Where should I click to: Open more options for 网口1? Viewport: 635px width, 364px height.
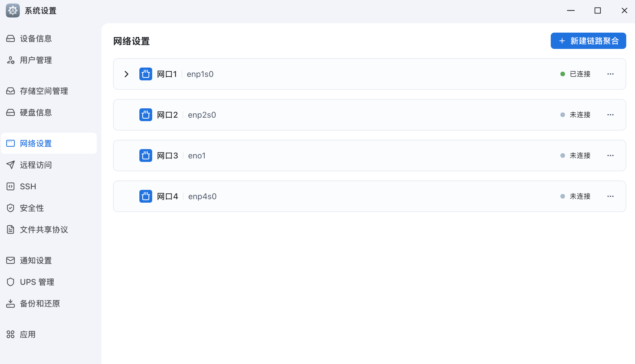tap(610, 74)
